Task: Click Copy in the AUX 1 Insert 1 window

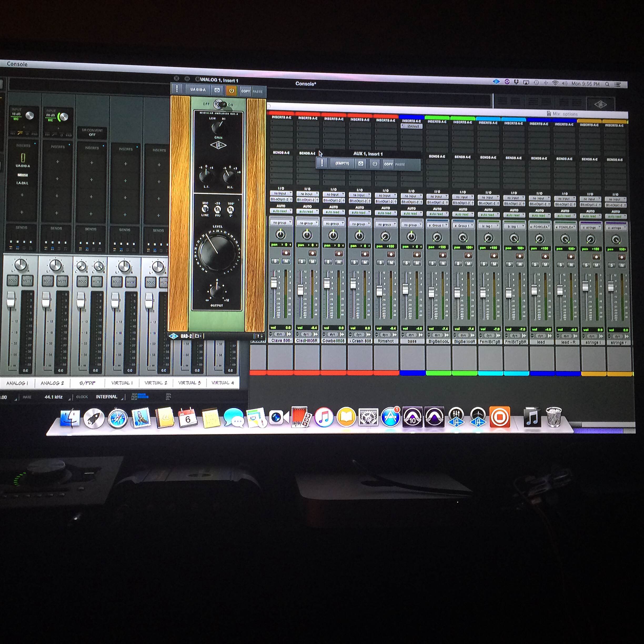Action: point(388,164)
